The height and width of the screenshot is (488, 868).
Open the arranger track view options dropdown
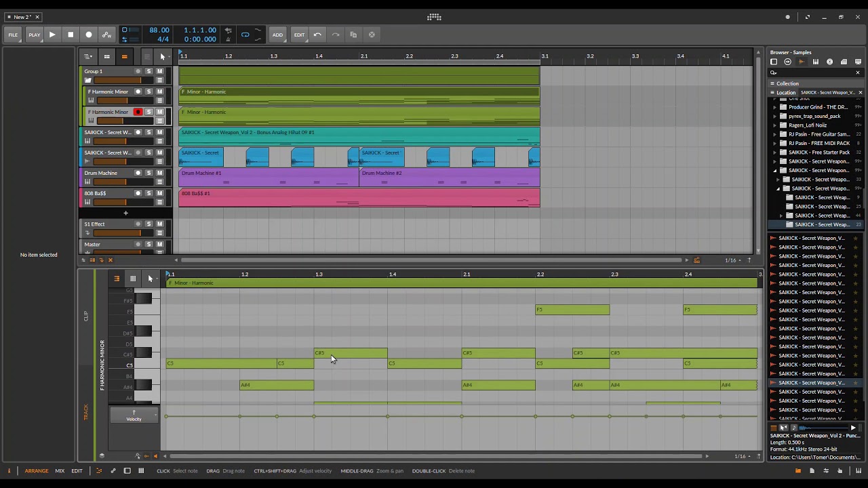[88, 56]
